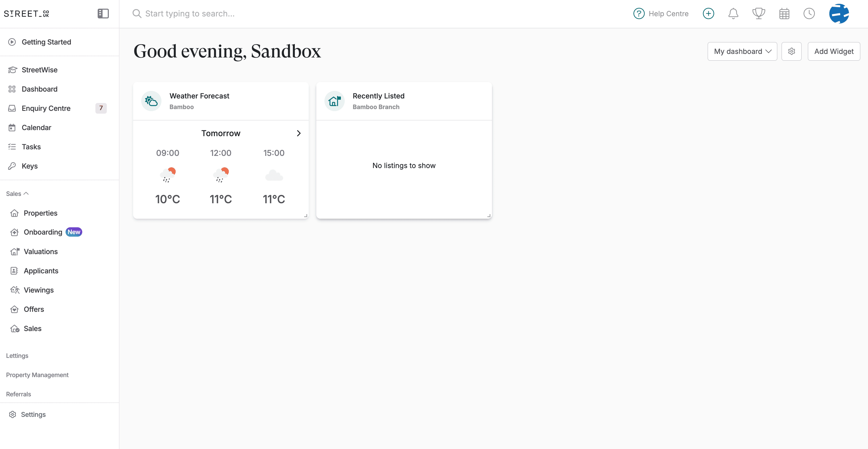Click the Enquiry Centre count badge
The height and width of the screenshot is (449, 868).
pos(101,108)
